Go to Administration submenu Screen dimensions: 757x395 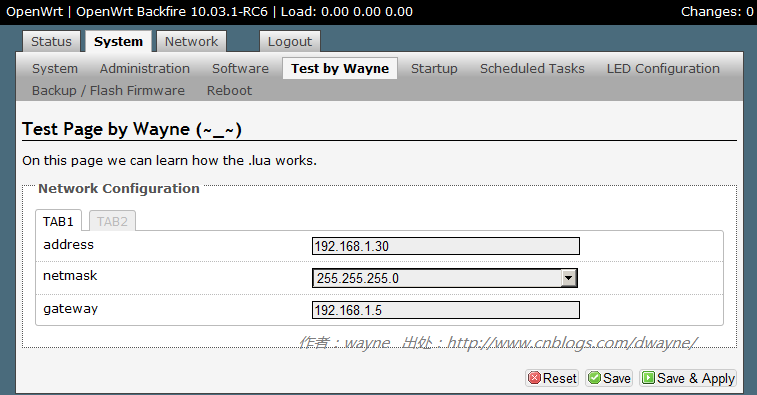tap(145, 69)
